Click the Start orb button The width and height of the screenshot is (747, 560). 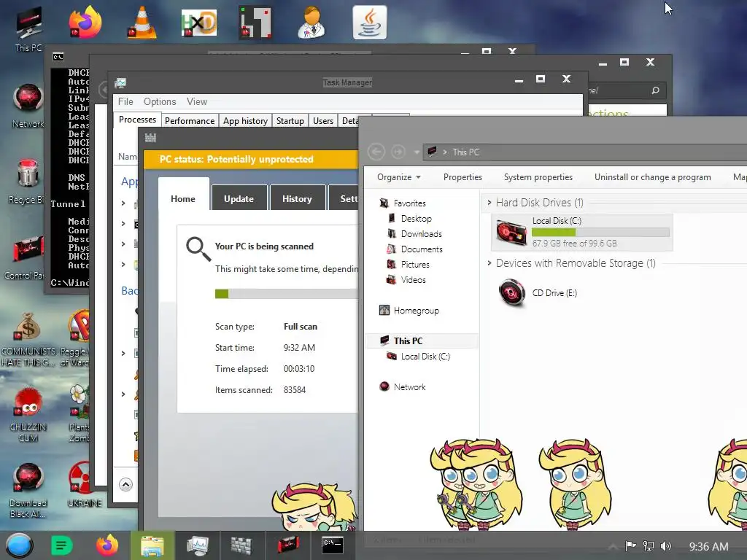[x=20, y=545]
